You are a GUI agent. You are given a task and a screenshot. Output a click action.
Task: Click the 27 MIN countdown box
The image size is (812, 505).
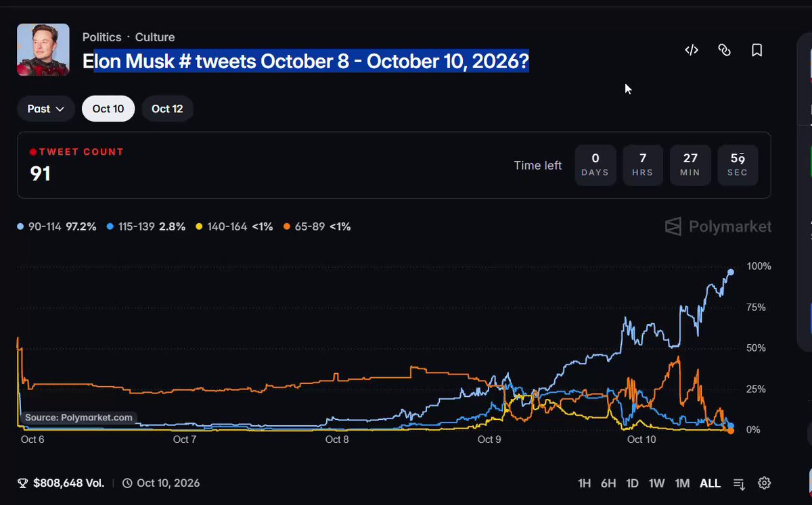pyautogui.click(x=690, y=165)
